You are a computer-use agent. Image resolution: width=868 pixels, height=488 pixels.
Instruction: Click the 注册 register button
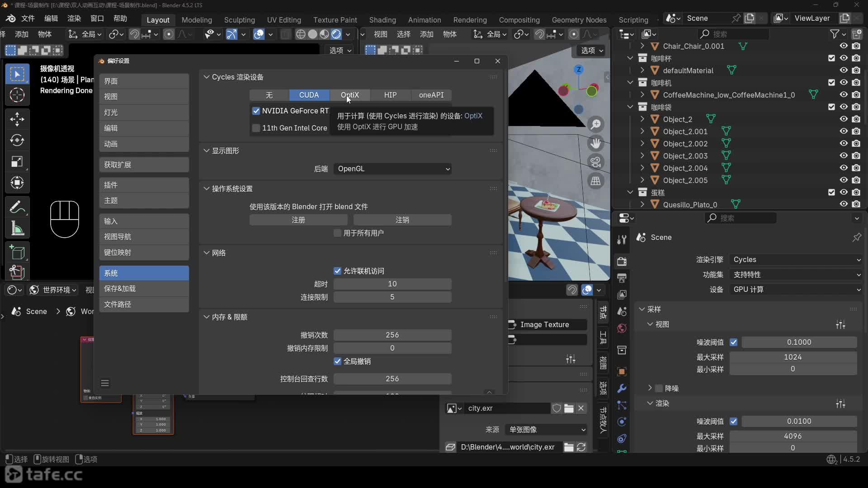click(298, 220)
